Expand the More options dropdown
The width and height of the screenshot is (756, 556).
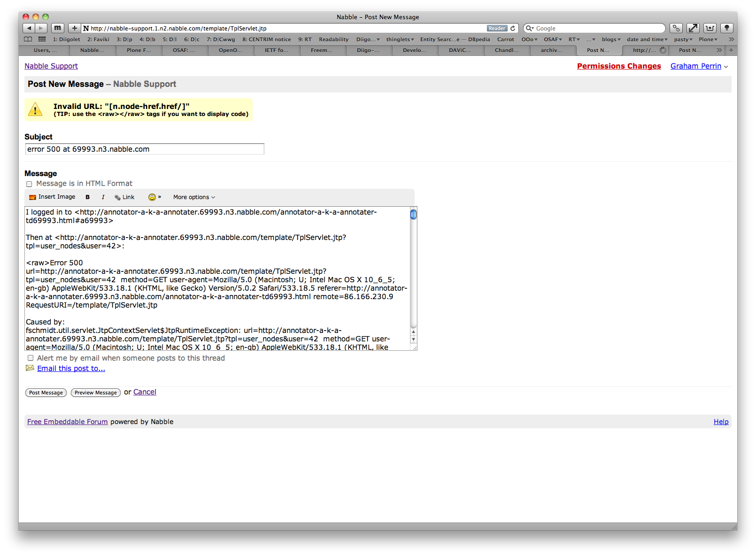point(194,197)
